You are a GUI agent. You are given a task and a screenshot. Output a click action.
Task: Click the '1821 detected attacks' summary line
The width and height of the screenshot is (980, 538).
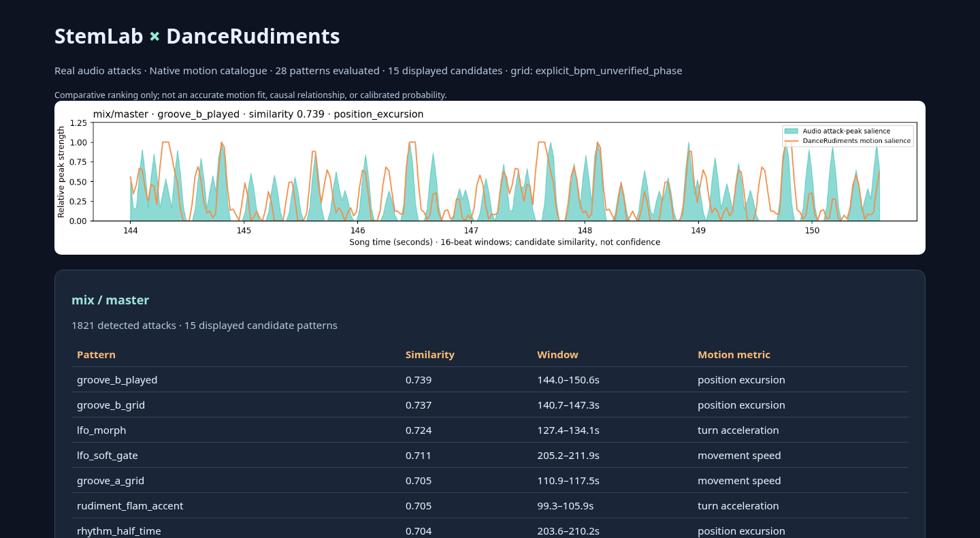[x=204, y=326]
